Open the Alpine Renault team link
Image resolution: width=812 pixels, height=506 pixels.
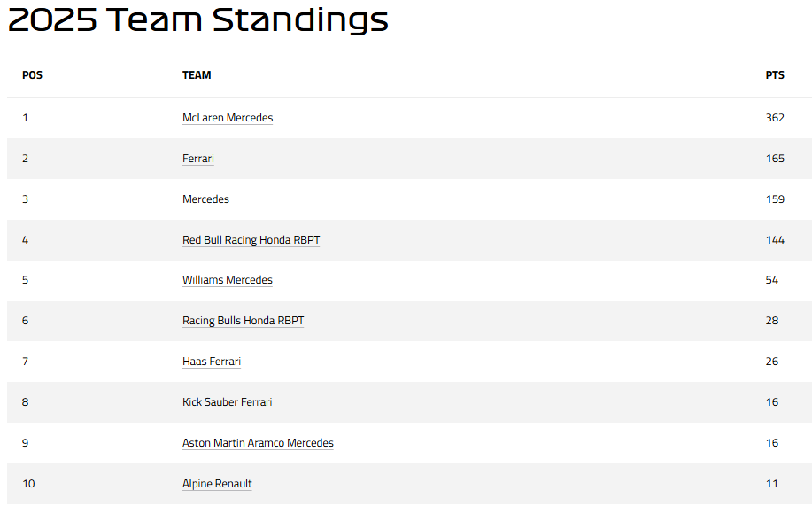tap(217, 484)
